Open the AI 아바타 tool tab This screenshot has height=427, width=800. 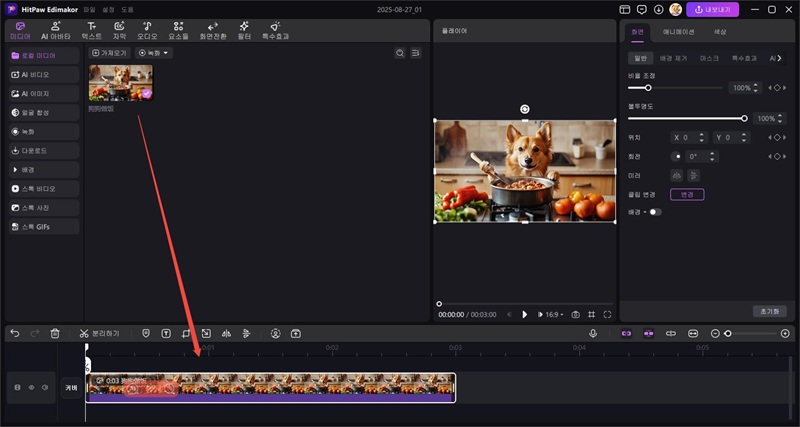[55, 31]
